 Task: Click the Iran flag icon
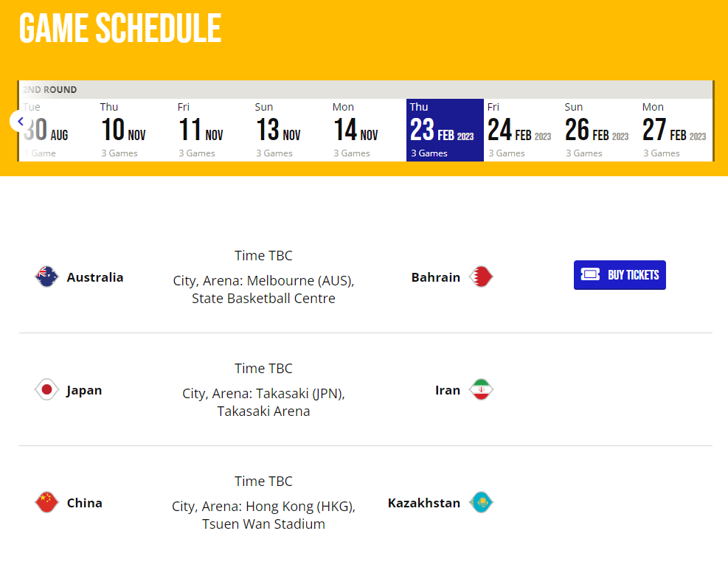[x=481, y=390]
